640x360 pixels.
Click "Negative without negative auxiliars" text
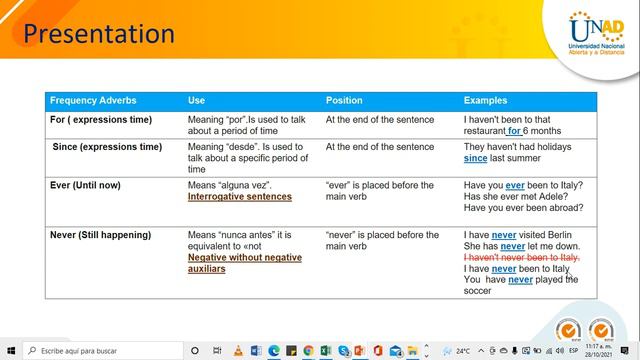tap(244, 263)
